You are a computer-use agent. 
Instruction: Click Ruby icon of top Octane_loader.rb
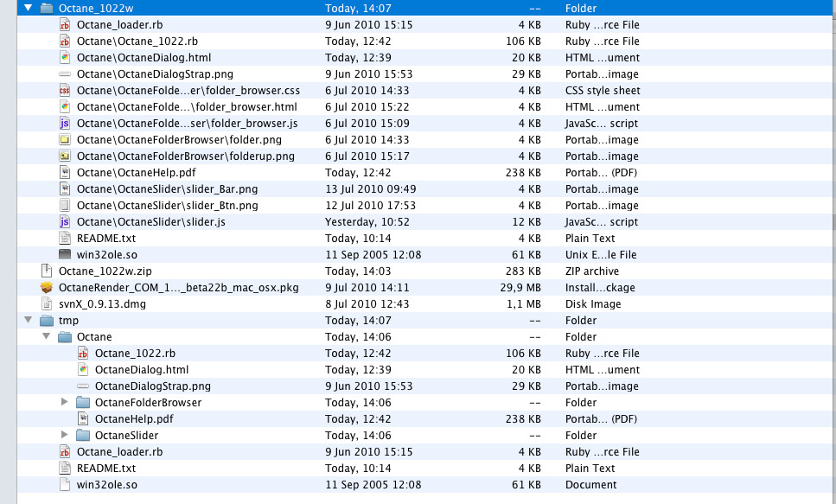tap(65, 24)
